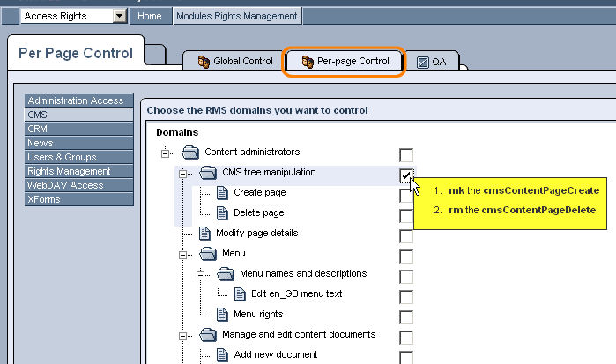616x364 pixels.
Task: Click the Manage and edit content documents folder icon
Action: (x=208, y=335)
